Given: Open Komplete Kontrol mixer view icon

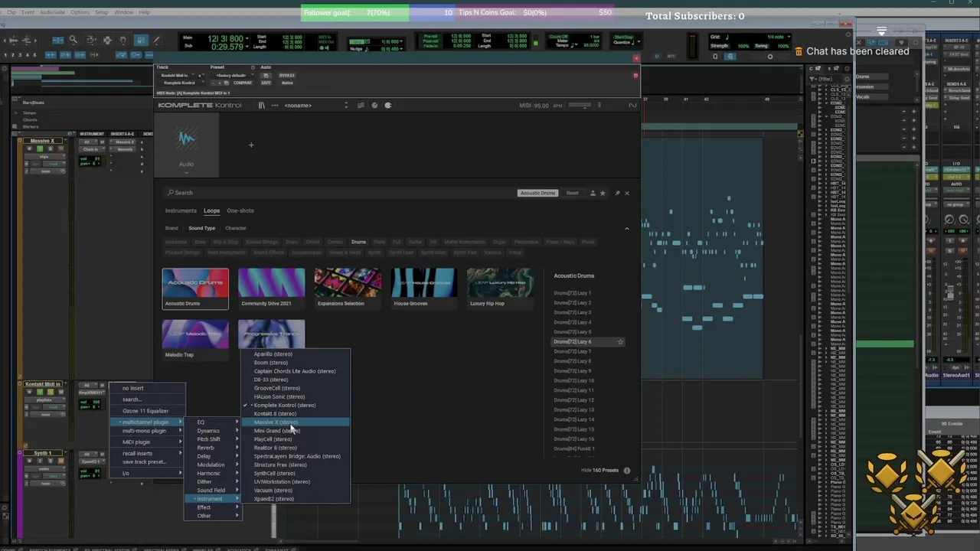Looking at the screenshot, I should pyautogui.click(x=361, y=106).
